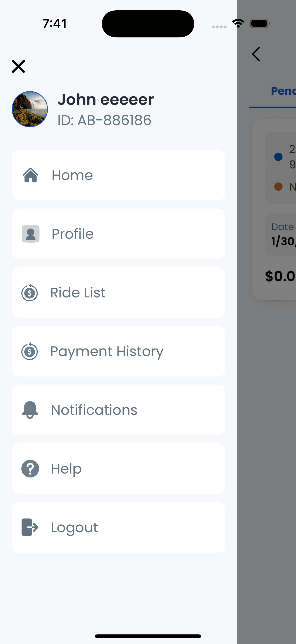Tap the Wi-Fi status icon
This screenshot has width=296, height=644.
[x=238, y=24]
